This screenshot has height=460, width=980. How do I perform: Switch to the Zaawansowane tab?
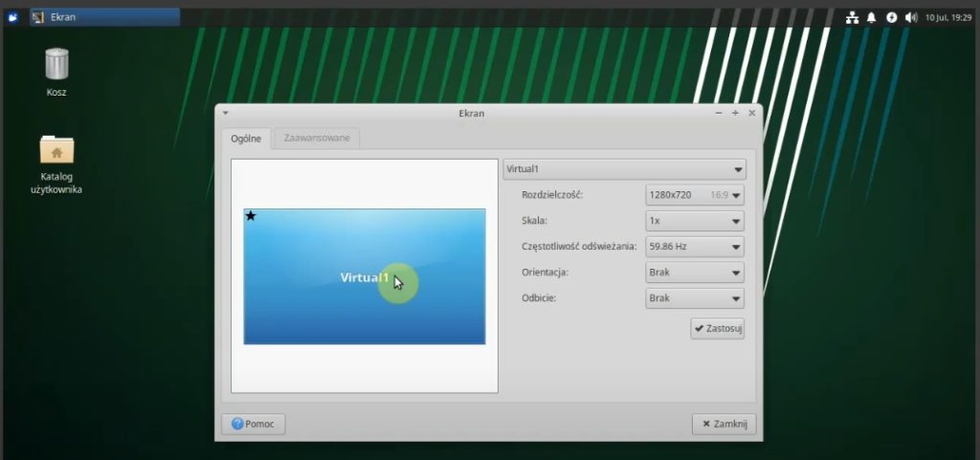pyautogui.click(x=317, y=138)
